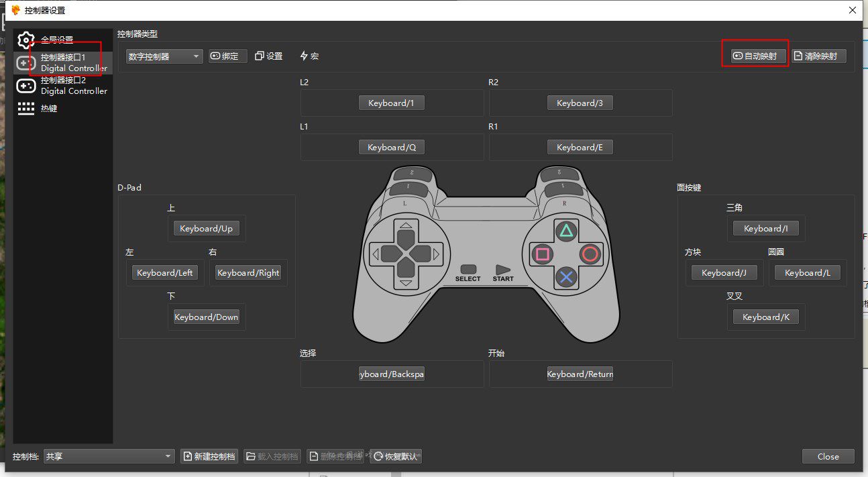Open the 宏 (macros) section
868x477 pixels.
click(x=309, y=56)
